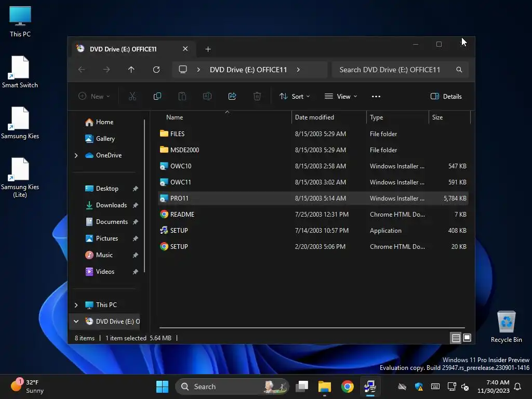Click the taskbar Search box
This screenshot has width=532, height=399.
[x=232, y=387]
